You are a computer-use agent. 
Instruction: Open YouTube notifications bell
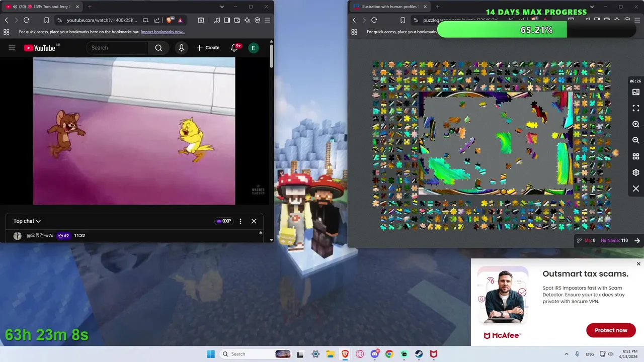click(234, 48)
